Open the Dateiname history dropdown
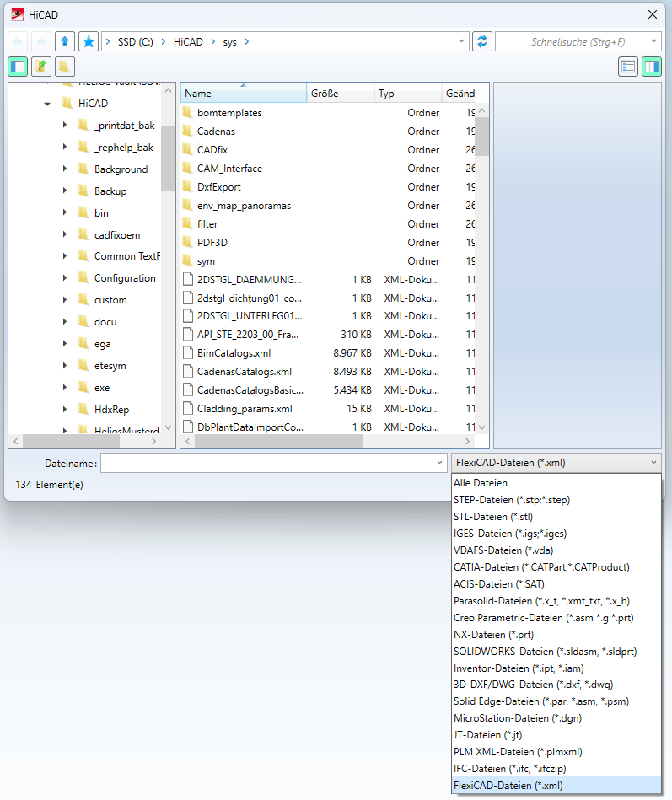Viewport: 672px width, 800px height. point(439,463)
